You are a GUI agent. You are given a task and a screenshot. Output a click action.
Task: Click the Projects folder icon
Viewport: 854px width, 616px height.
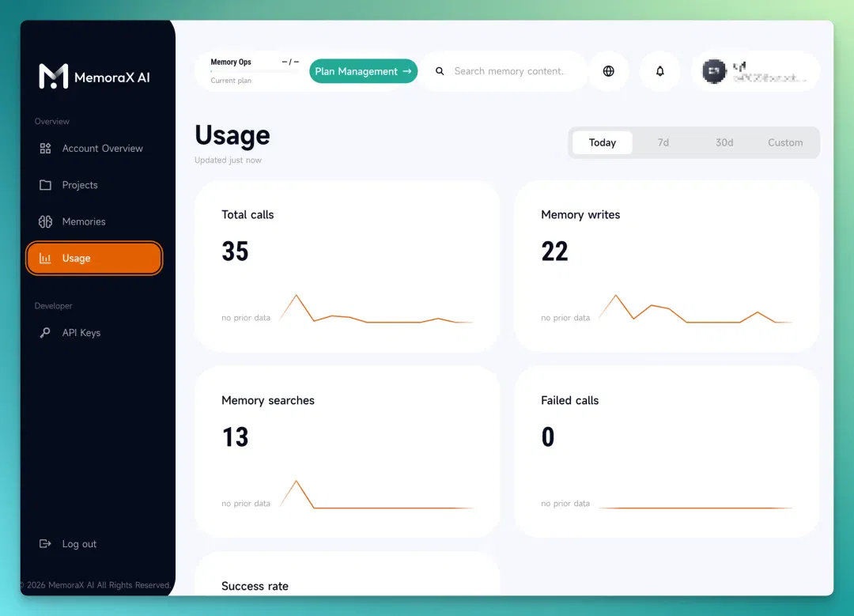click(45, 185)
